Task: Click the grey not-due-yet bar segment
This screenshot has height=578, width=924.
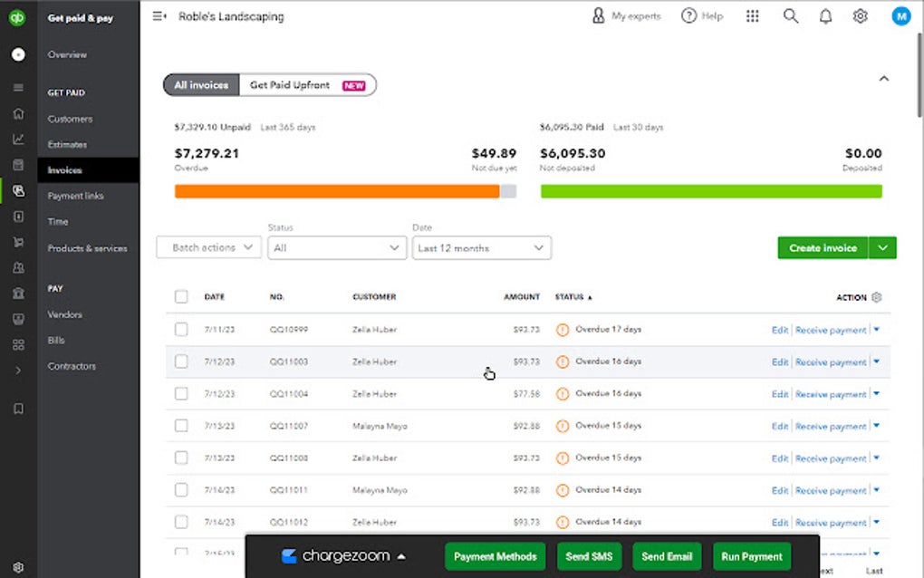Action: (x=508, y=191)
